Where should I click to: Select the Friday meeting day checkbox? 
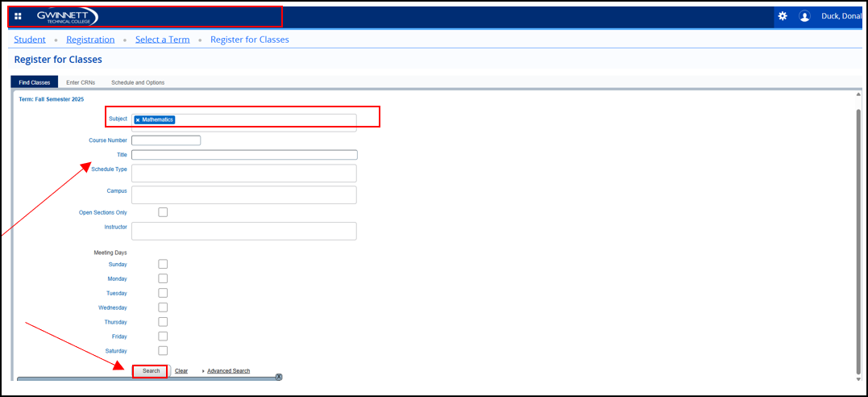[163, 336]
